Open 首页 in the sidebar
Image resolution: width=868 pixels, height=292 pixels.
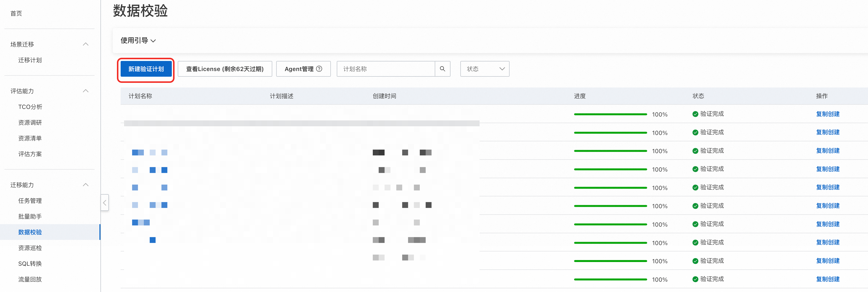pyautogui.click(x=16, y=13)
